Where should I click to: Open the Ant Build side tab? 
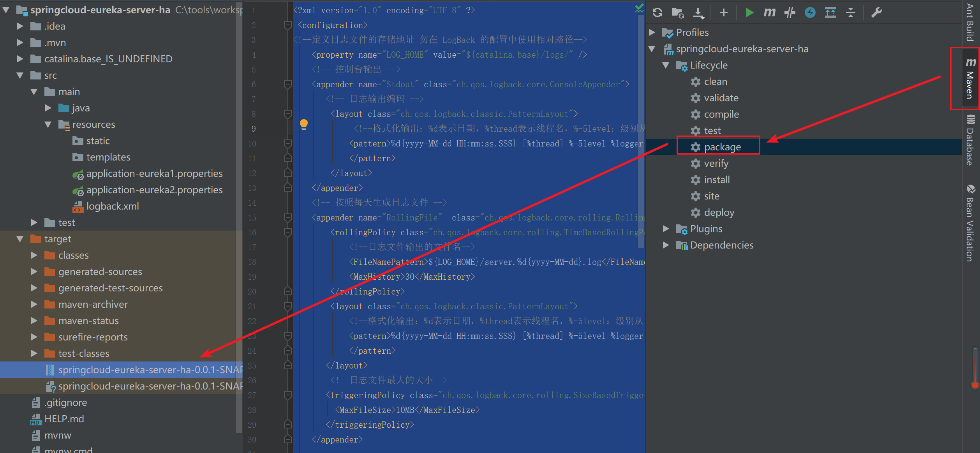coord(970,22)
